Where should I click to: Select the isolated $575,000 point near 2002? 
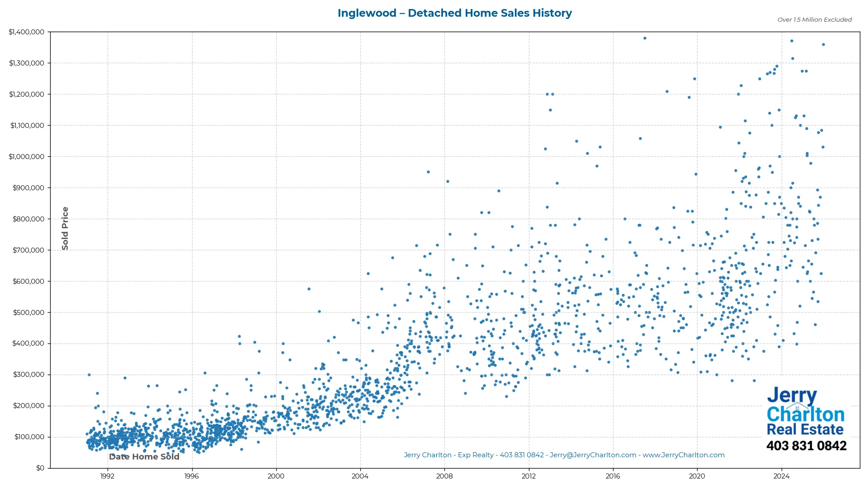(309, 288)
